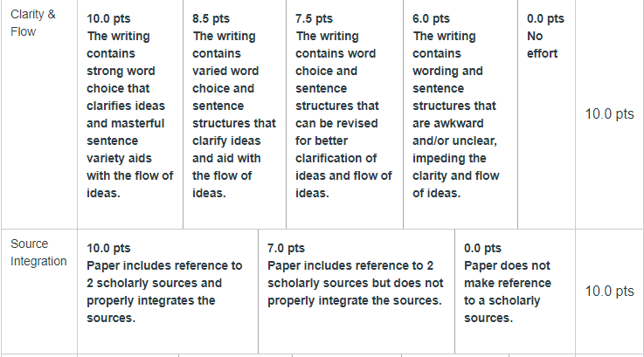Pick 0.0 pts no scholarly sources rating
The image size is (644, 357).
point(515,292)
